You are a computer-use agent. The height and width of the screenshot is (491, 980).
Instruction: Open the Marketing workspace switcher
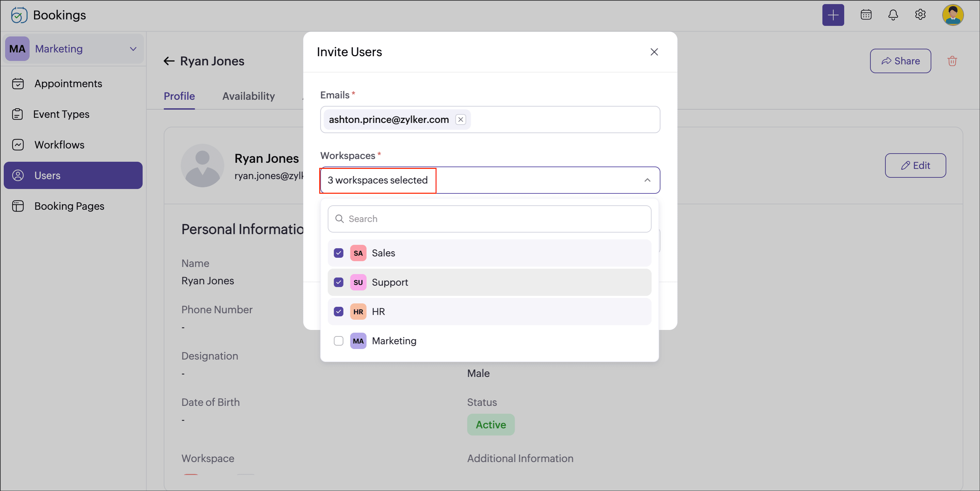(74, 49)
